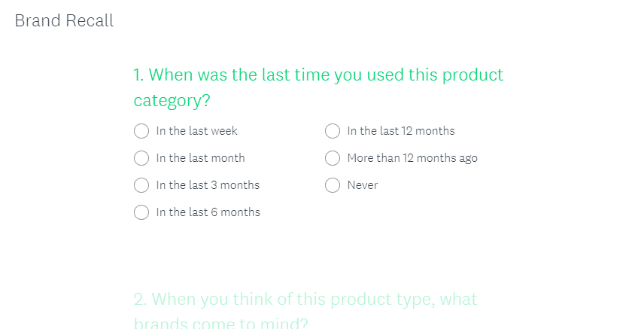Mark the 'In the last 6 months' radio circle
644x329 pixels.
coord(141,212)
